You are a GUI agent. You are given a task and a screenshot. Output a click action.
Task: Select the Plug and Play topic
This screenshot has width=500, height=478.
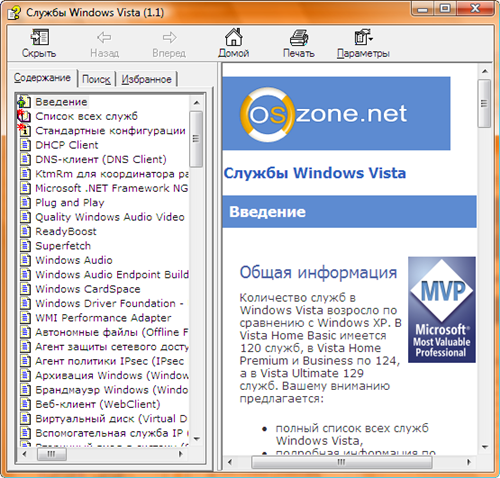tap(70, 202)
